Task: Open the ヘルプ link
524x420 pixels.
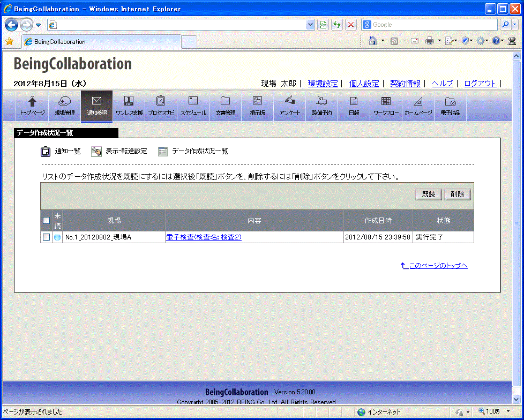Action: [x=443, y=84]
